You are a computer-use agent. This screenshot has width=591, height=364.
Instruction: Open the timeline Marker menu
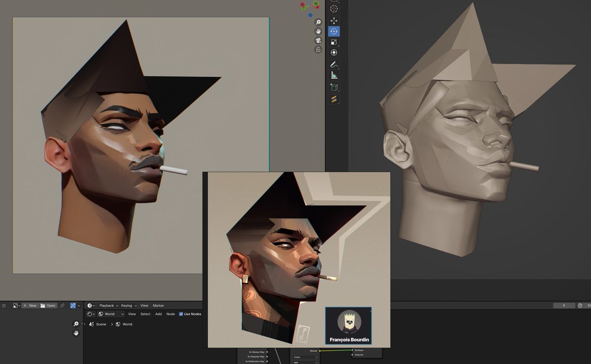[158, 305]
